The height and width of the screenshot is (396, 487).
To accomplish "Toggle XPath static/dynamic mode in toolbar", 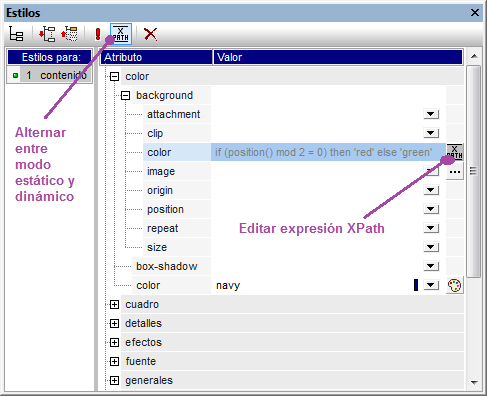I will click(x=121, y=34).
